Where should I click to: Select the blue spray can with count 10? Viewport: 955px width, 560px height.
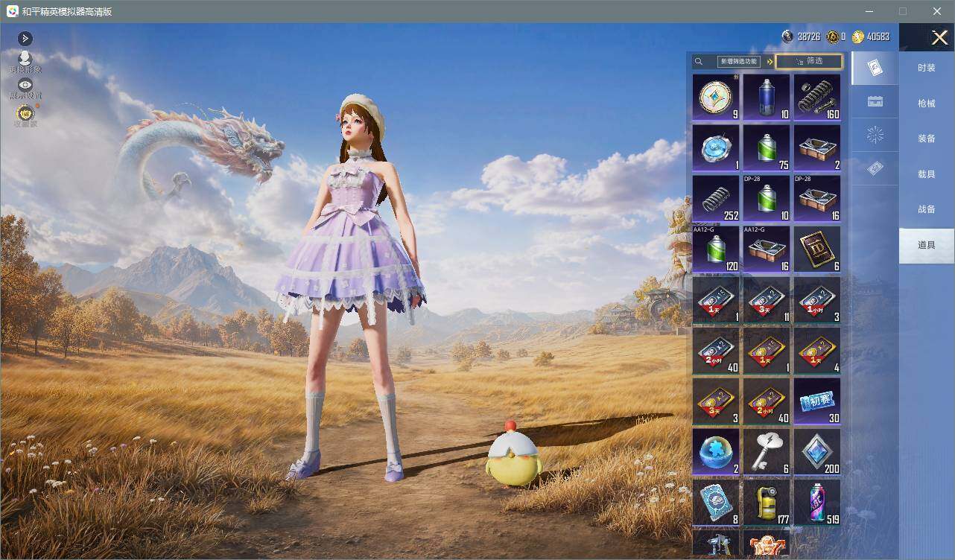(767, 97)
